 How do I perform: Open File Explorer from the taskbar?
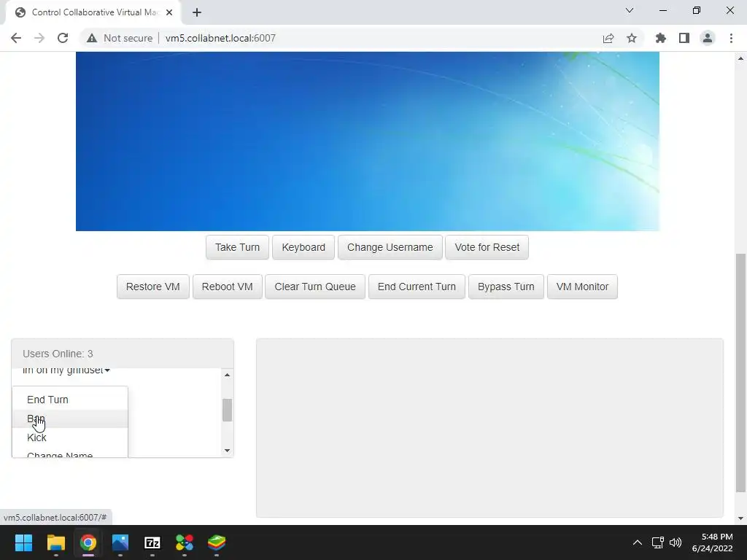(55, 542)
